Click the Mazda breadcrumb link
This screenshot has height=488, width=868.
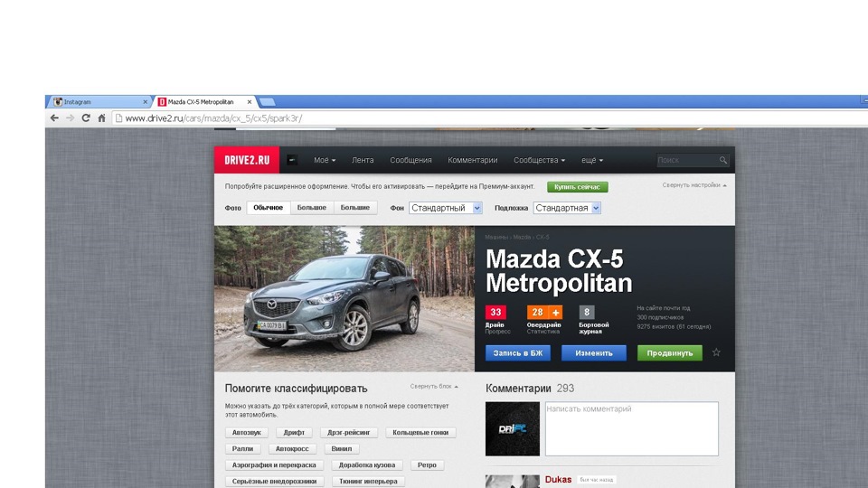click(x=522, y=237)
